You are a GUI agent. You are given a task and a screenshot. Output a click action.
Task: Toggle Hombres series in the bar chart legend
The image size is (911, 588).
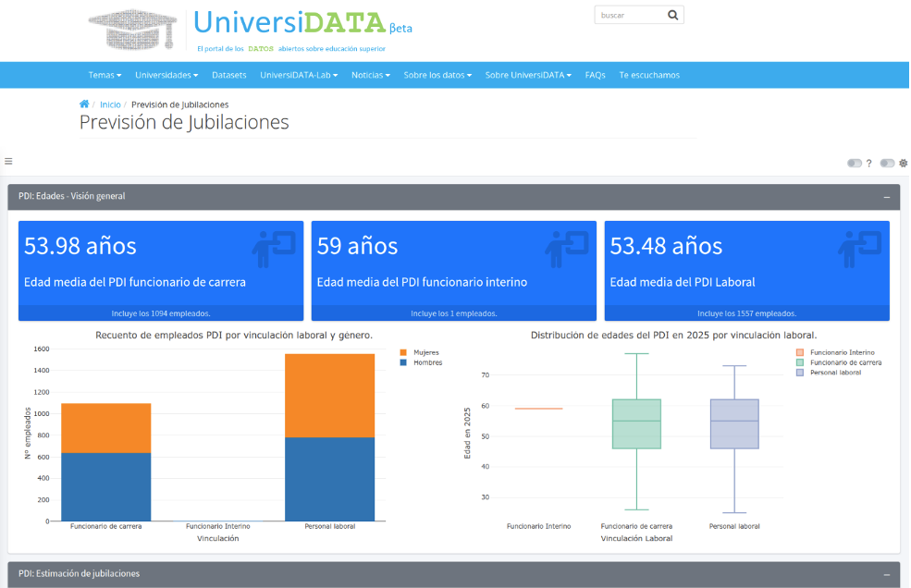click(x=426, y=362)
